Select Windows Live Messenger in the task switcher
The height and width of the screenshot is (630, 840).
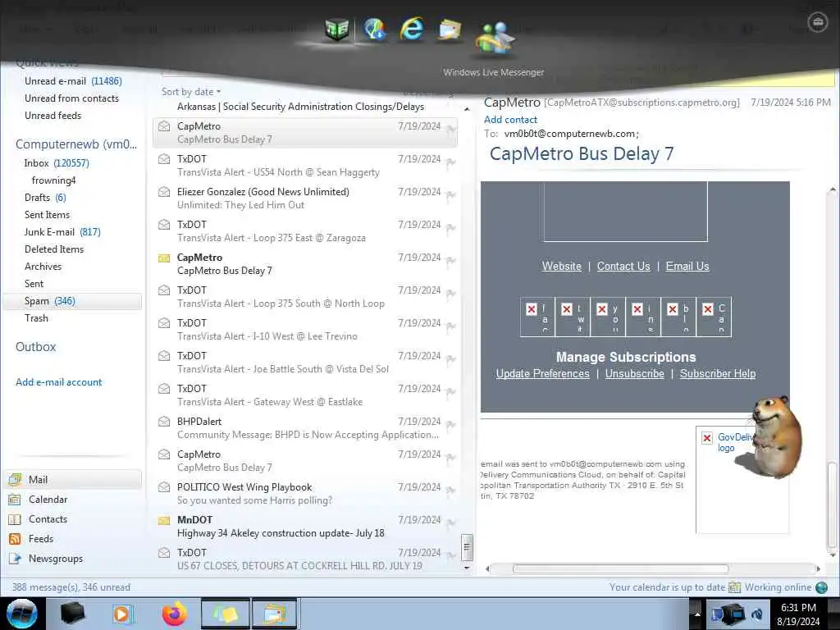click(495, 39)
